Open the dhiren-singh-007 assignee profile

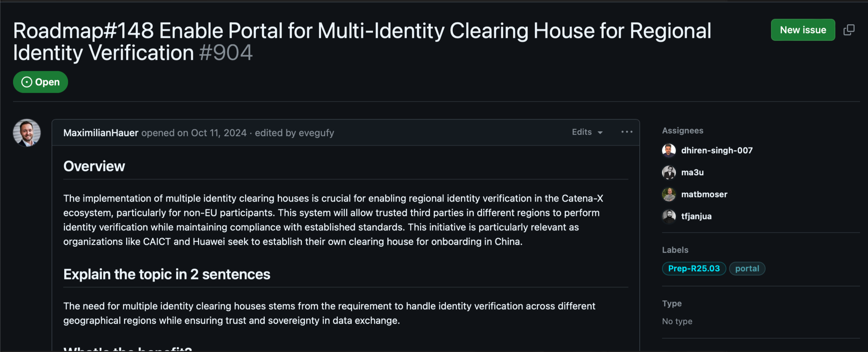click(717, 150)
